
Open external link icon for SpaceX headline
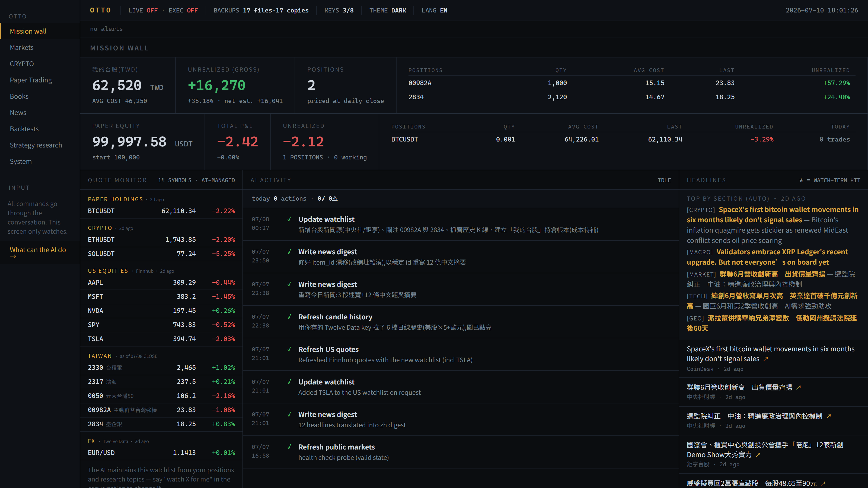pos(765,359)
